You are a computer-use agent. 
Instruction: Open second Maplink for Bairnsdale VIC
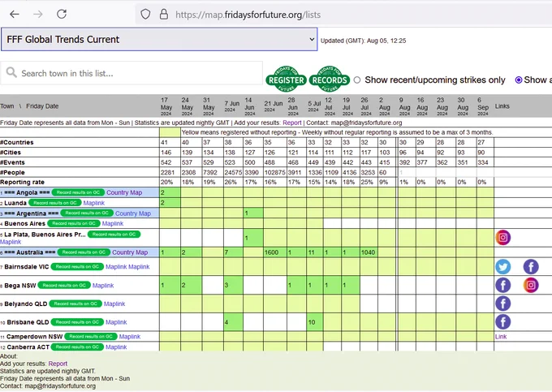pyautogui.click(x=139, y=267)
